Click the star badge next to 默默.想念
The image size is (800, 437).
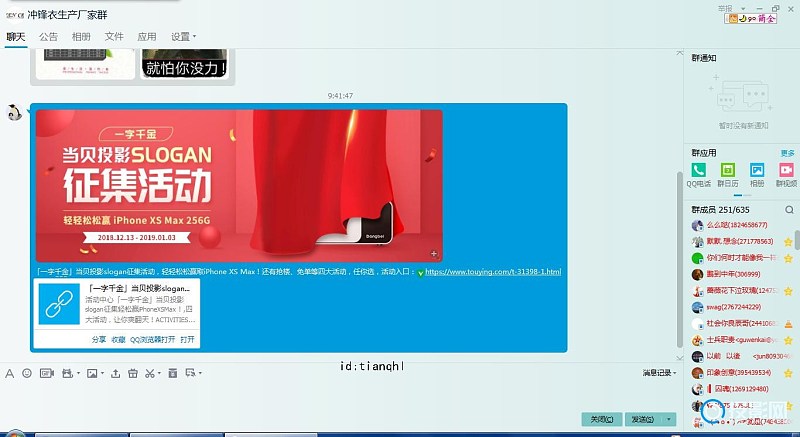(788, 242)
